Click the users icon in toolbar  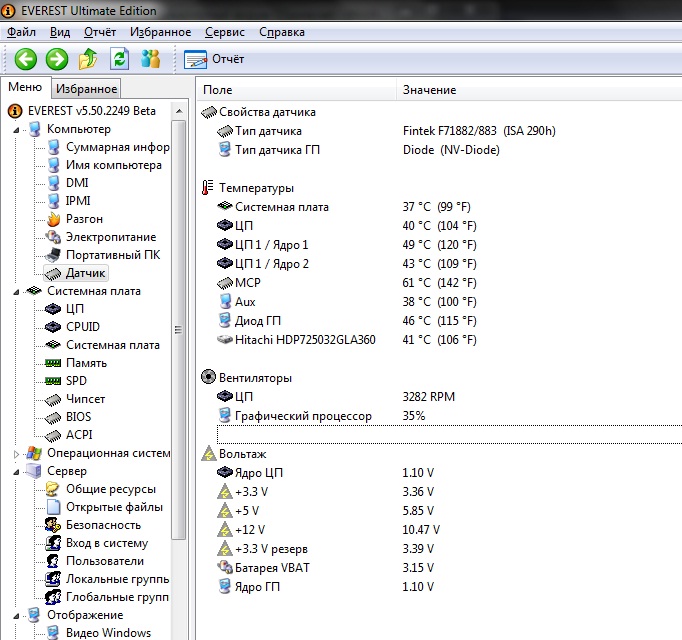[x=151, y=59]
